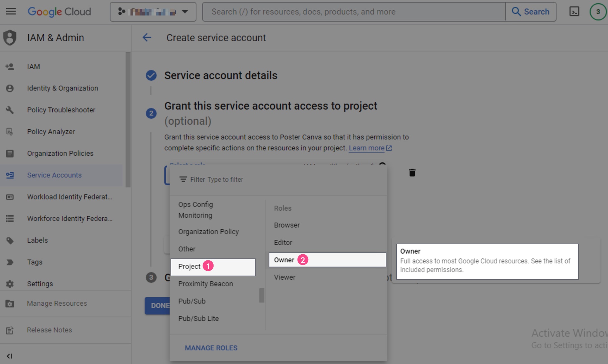Click the DONE button
Viewport: 608px width, 364px height.
pos(158,306)
